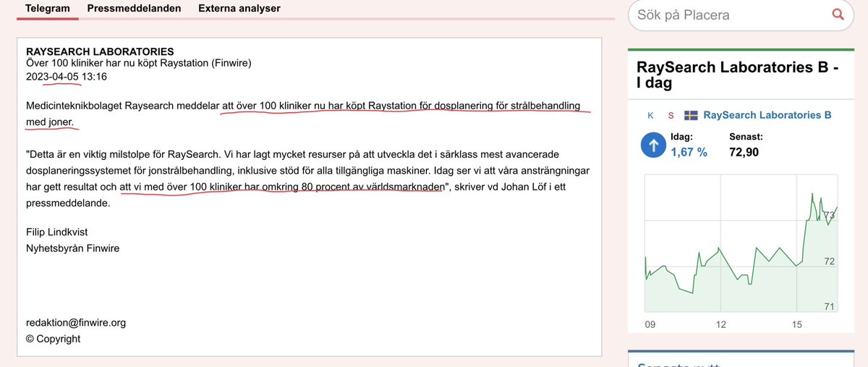Click the Idag: label
The width and height of the screenshot is (868, 367).
tap(683, 136)
